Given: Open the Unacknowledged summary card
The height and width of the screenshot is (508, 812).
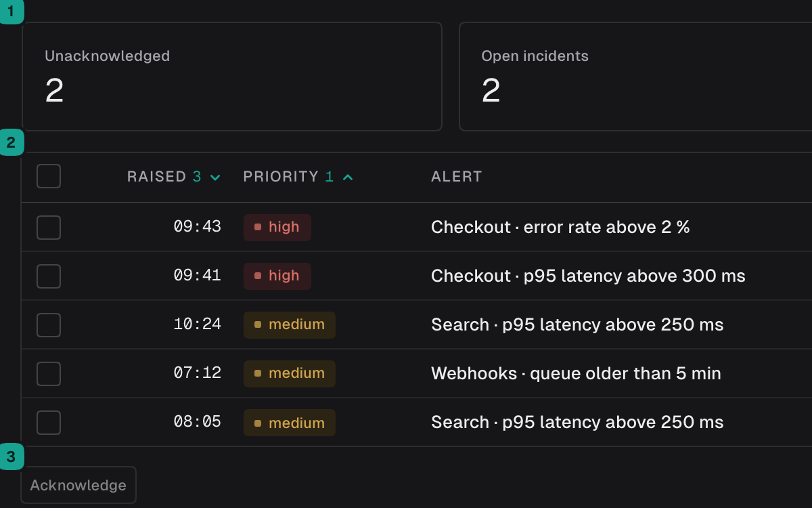Looking at the screenshot, I should click(x=232, y=77).
